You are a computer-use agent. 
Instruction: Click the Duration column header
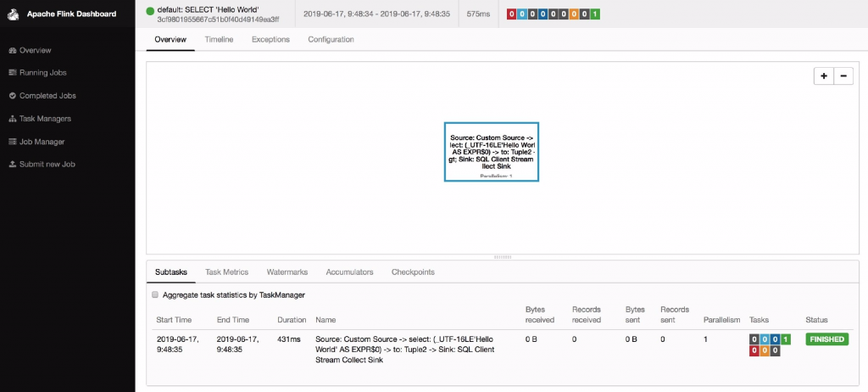tap(292, 320)
